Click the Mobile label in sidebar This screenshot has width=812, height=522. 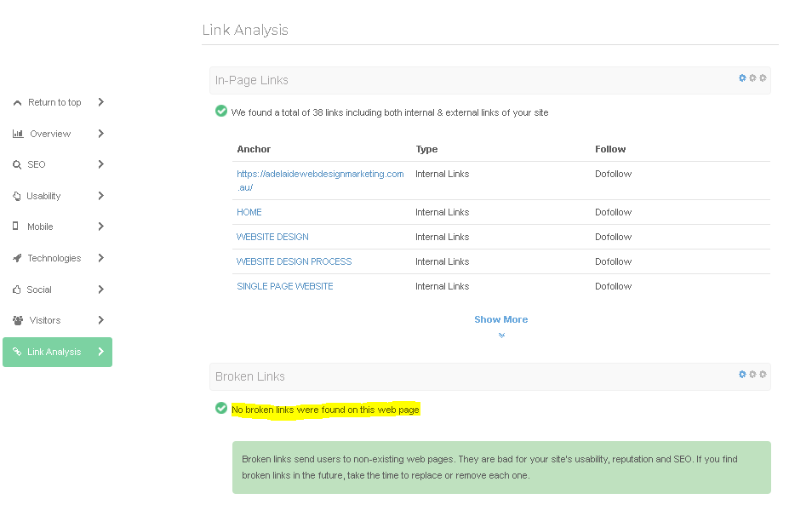coord(40,227)
